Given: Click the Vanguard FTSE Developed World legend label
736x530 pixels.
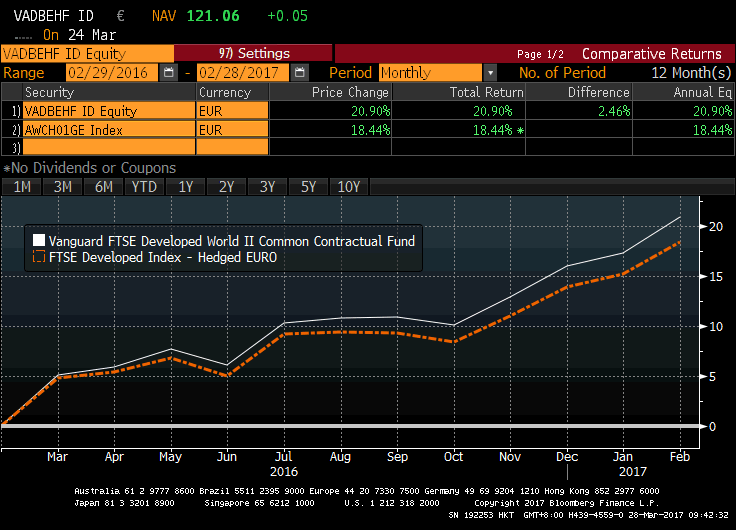Looking at the screenshot, I should point(232,241).
